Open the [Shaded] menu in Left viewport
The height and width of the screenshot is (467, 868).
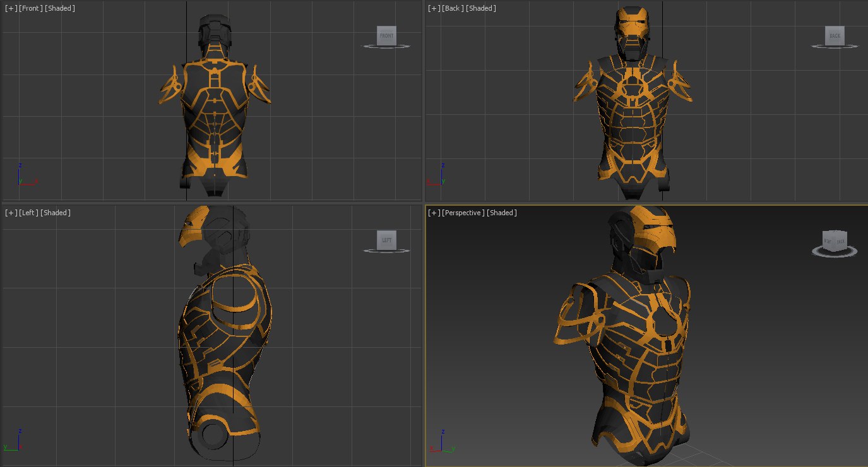(56, 213)
